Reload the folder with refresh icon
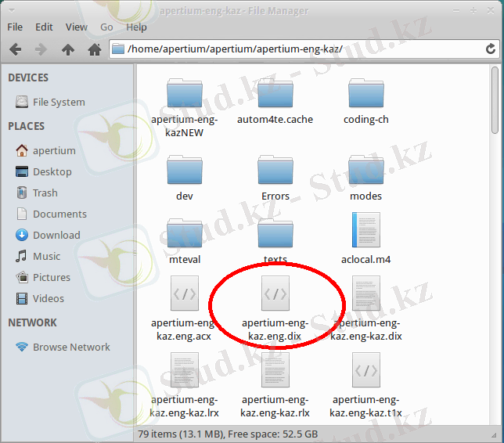The height and width of the screenshot is (443, 504). pos(490,49)
